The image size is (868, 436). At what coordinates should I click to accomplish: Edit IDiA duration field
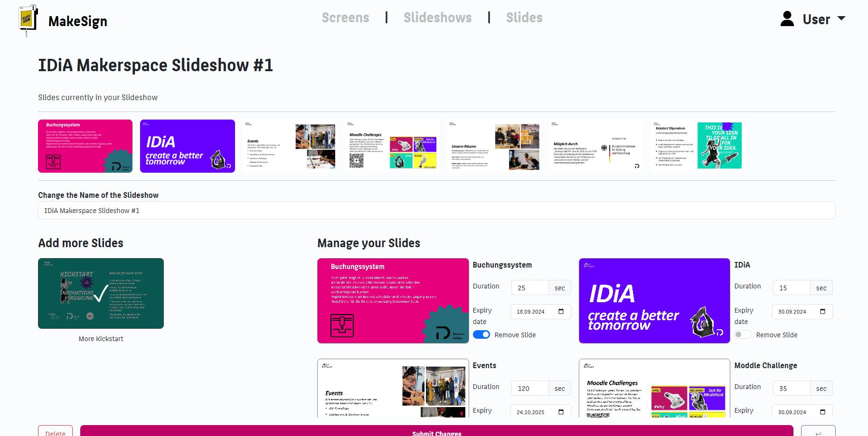(x=792, y=288)
